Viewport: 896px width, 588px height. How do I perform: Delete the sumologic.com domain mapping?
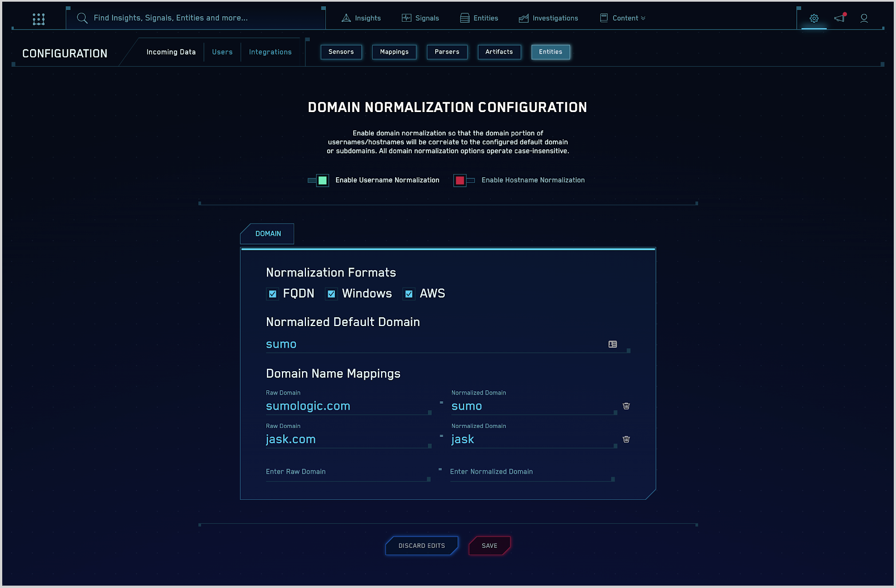point(626,406)
